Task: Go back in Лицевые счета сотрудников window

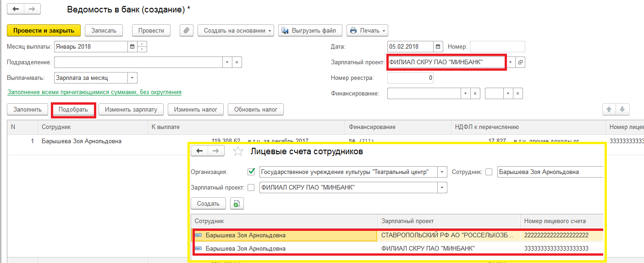Action: pos(200,151)
